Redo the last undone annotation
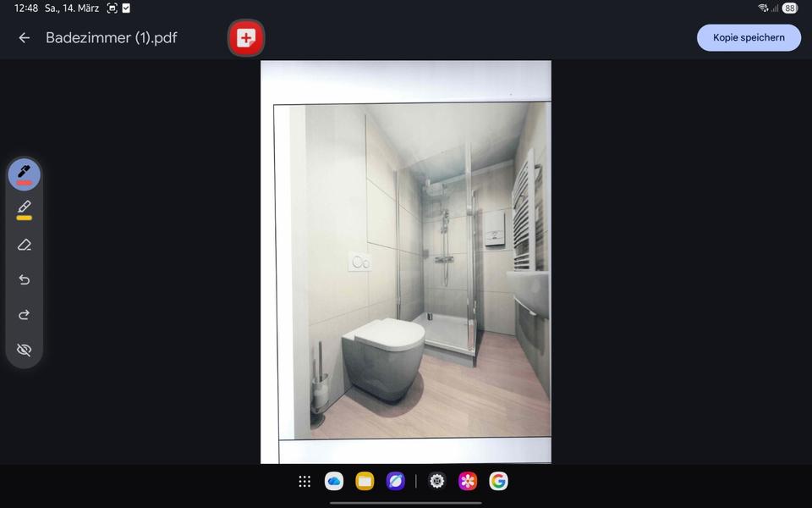Screen dimensions: 812x508 click(24, 315)
